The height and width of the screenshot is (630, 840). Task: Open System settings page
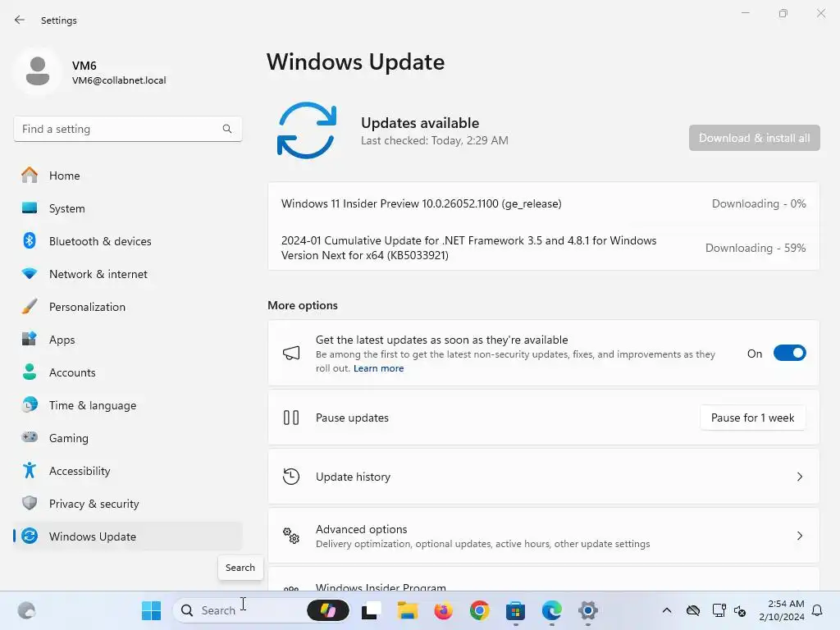pos(127,208)
